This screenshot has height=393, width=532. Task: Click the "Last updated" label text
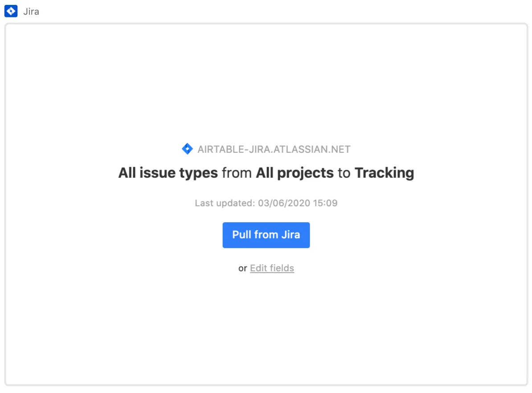224,203
